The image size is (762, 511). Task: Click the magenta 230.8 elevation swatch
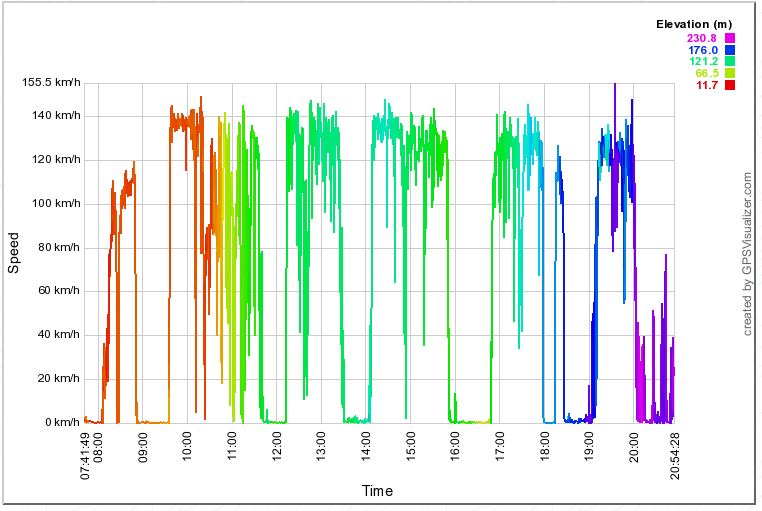click(x=730, y=38)
